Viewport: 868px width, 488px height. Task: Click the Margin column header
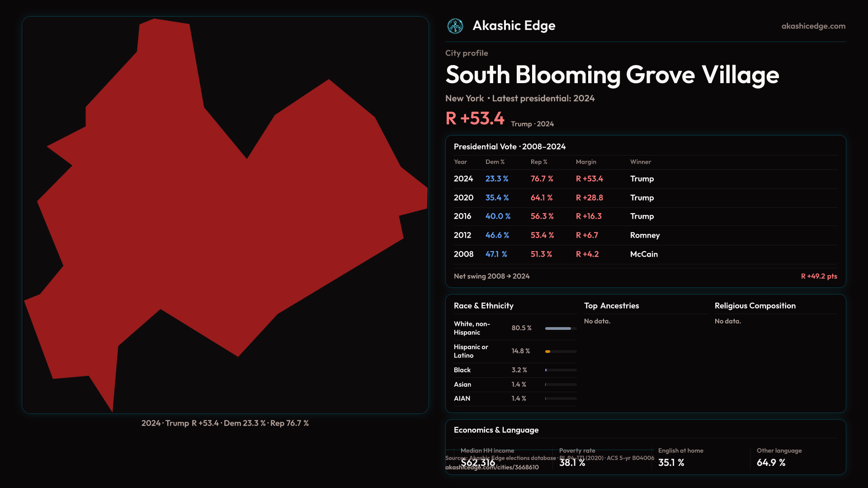[586, 162]
